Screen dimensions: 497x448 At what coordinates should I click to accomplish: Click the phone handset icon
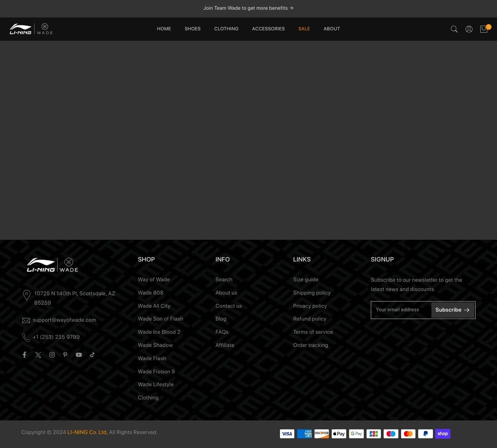point(26,338)
